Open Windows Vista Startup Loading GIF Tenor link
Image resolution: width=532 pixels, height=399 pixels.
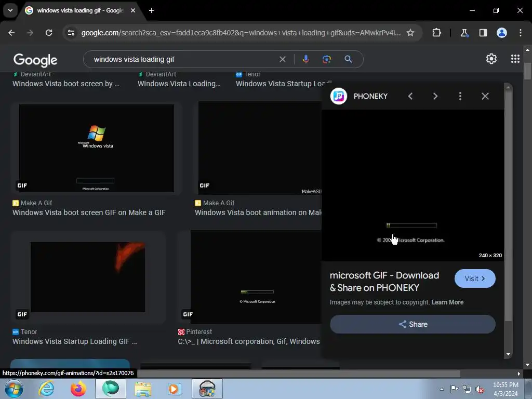(75, 342)
